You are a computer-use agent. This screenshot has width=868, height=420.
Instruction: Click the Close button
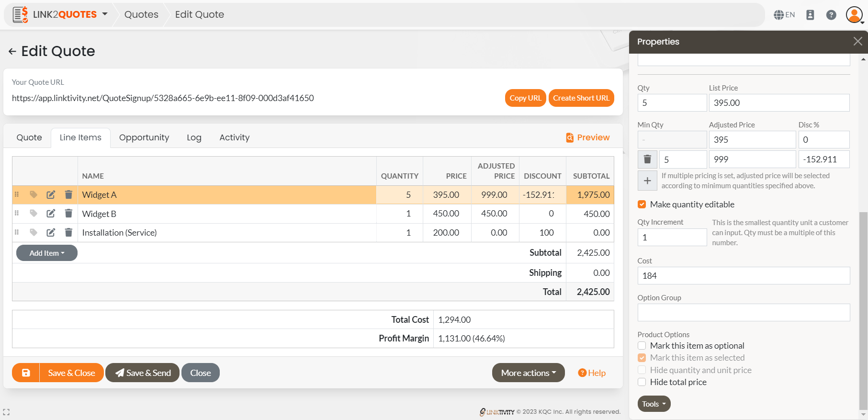(201, 373)
